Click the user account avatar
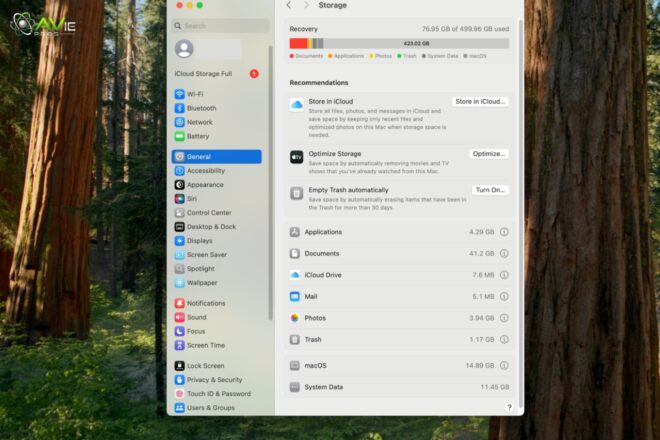 pyautogui.click(x=184, y=49)
